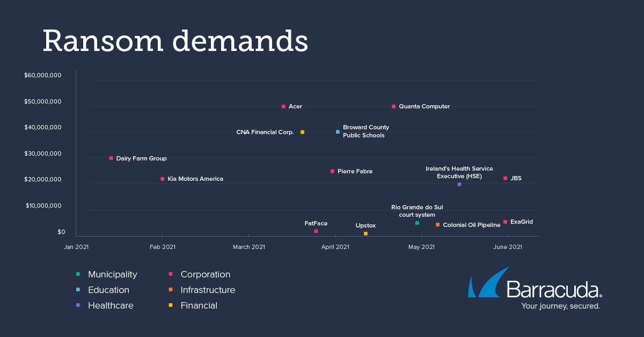Select the Upstox yellow data point
The height and width of the screenshot is (337, 644).
tap(365, 234)
